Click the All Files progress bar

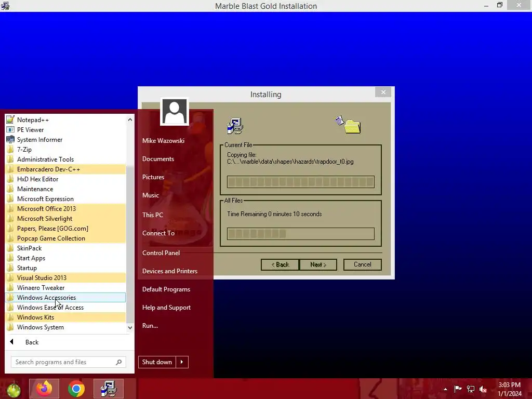(x=301, y=234)
